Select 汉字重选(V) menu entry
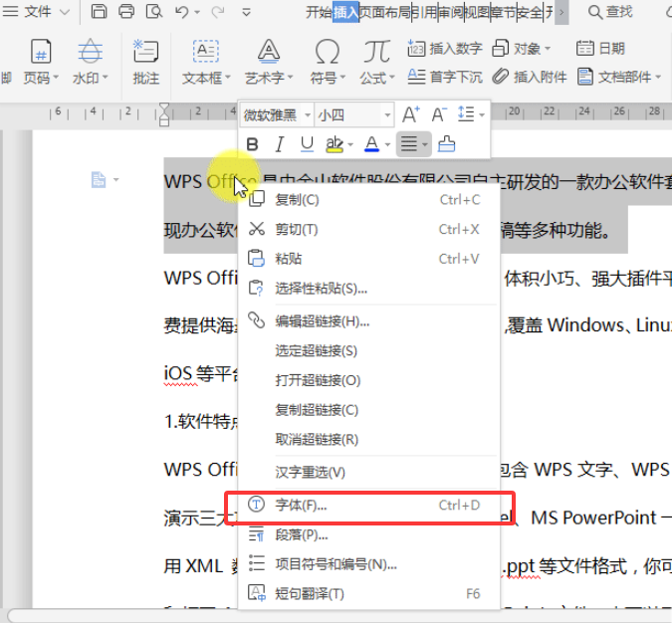This screenshot has height=623, width=672. click(368, 472)
